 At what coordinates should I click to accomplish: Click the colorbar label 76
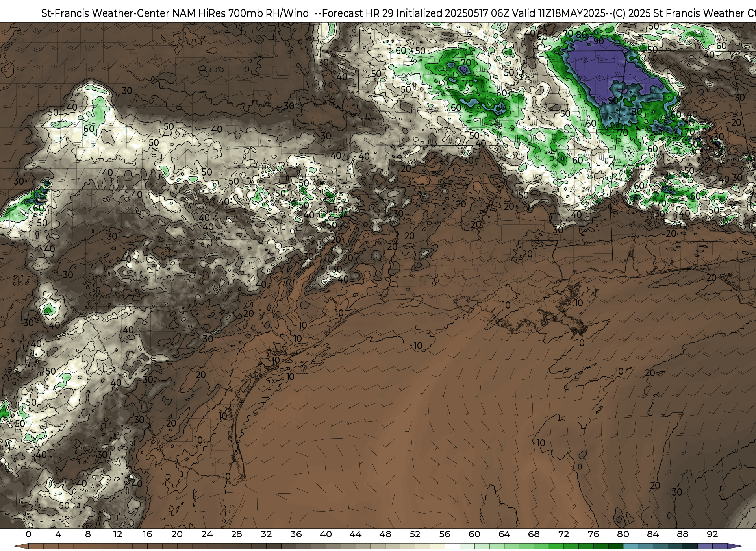click(593, 534)
